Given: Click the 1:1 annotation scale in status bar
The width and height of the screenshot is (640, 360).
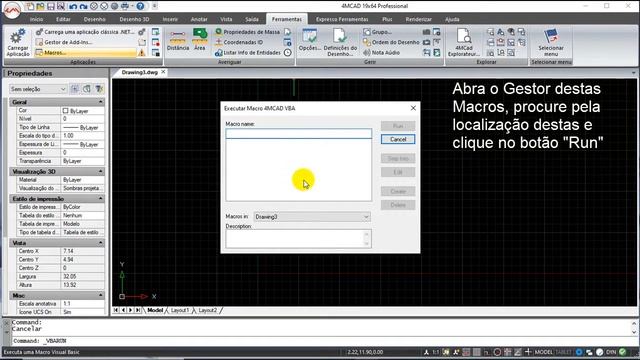Looking at the screenshot, I should click(x=436, y=352).
